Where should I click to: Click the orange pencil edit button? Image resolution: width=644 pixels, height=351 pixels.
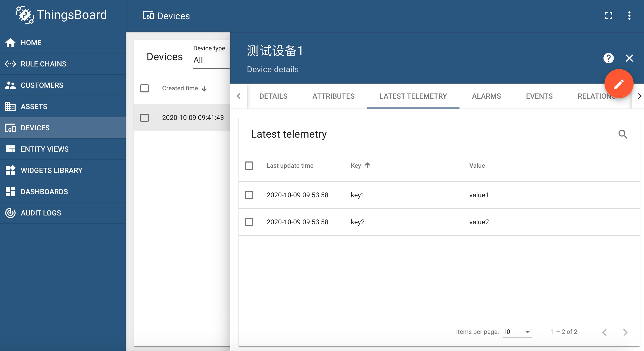pyautogui.click(x=619, y=84)
